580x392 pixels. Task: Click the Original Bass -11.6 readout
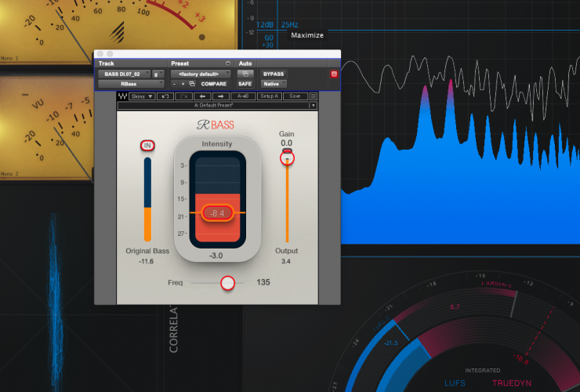click(x=146, y=261)
